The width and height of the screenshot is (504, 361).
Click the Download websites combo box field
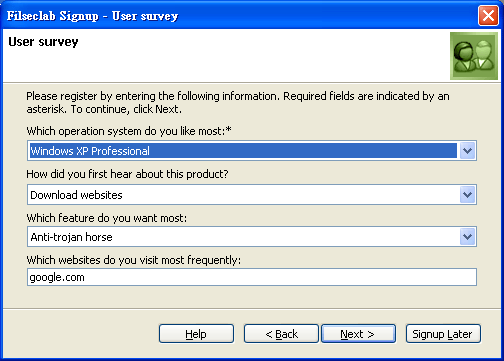tap(252, 195)
